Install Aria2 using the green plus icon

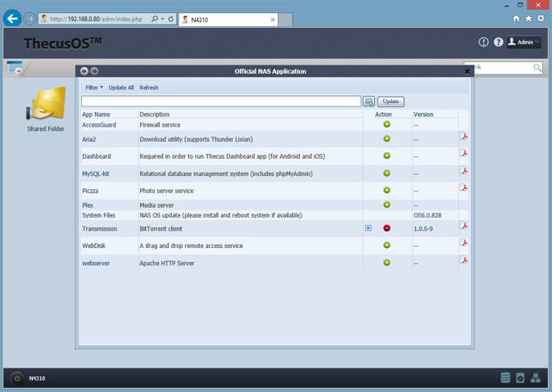tap(387, 138)
